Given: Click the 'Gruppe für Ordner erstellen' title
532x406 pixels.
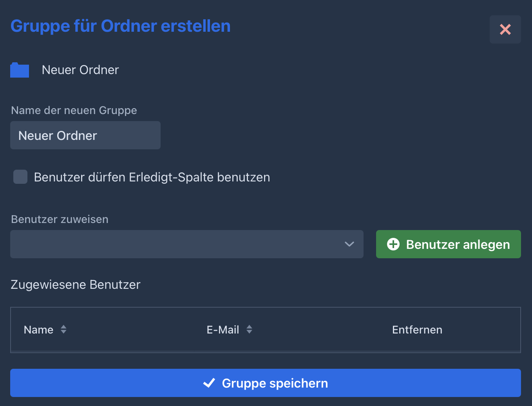Looking at the screenshot, I should pyautogui.click(x=120, y=26).
